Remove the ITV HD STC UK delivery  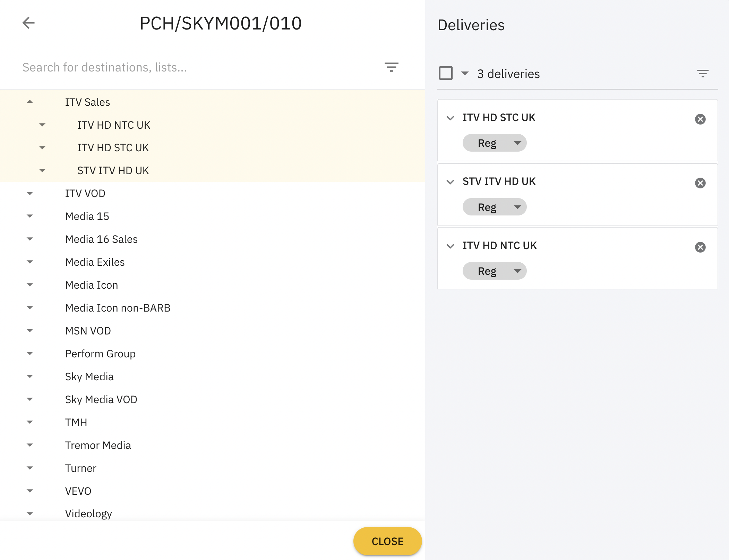(700, 119)
